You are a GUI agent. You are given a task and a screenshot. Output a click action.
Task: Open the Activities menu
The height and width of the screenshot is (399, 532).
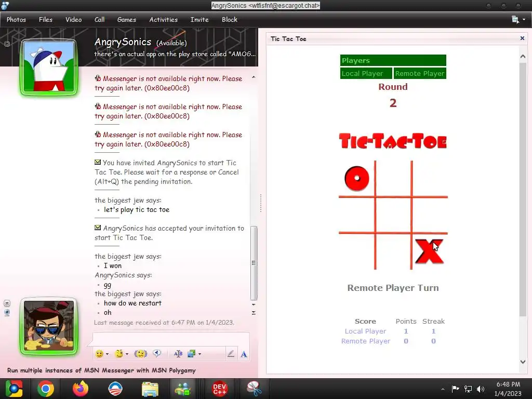click(164, 20)
